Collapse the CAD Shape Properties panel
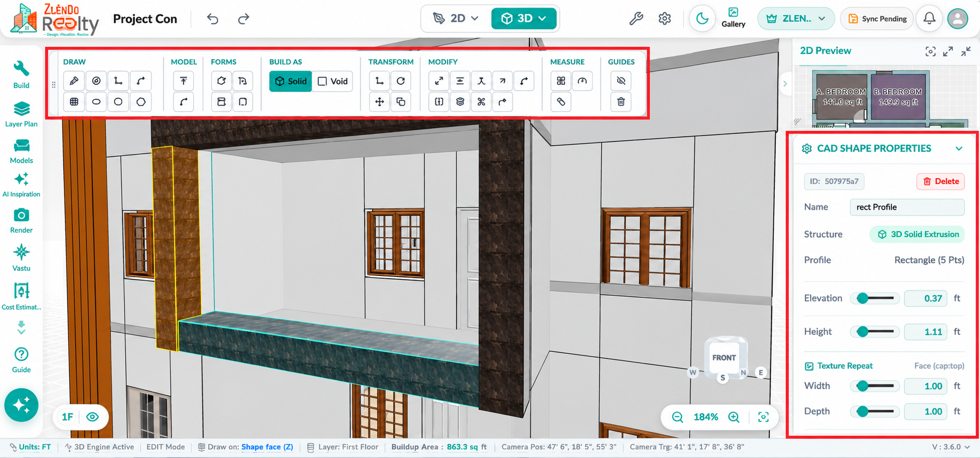 point(959,148)
